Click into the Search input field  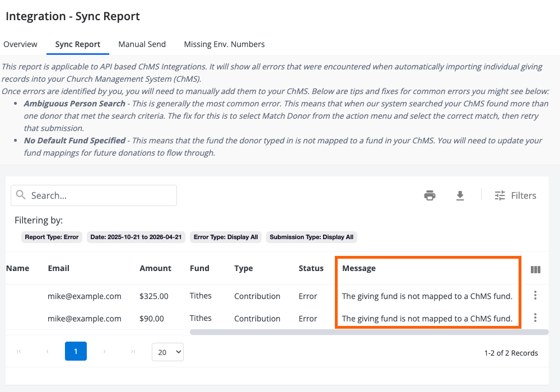coord(101,195)
